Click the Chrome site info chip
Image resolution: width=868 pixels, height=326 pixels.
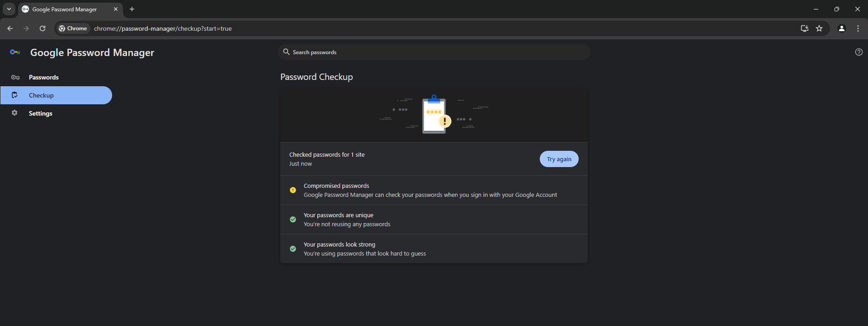pos(73,28)
